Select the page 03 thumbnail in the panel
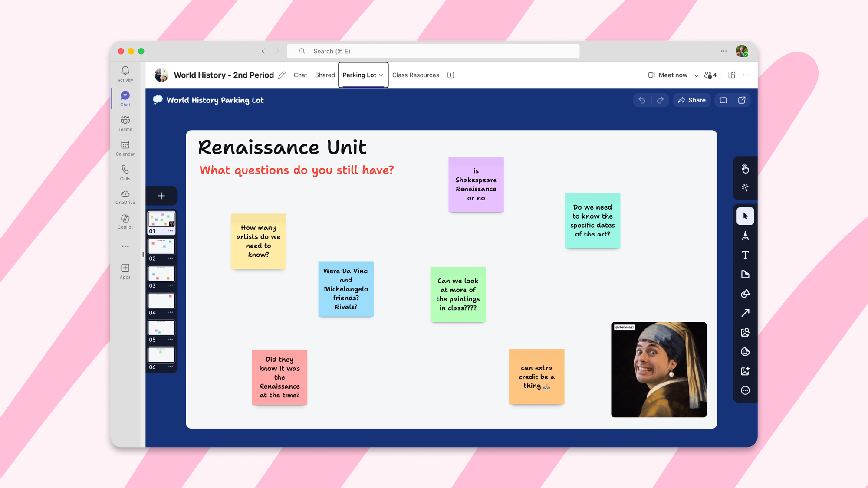 click(x=161, y=273)
